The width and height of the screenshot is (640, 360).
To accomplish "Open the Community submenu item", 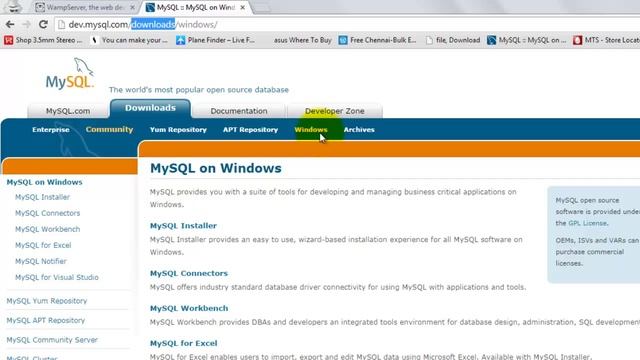I will pos(109,129).
